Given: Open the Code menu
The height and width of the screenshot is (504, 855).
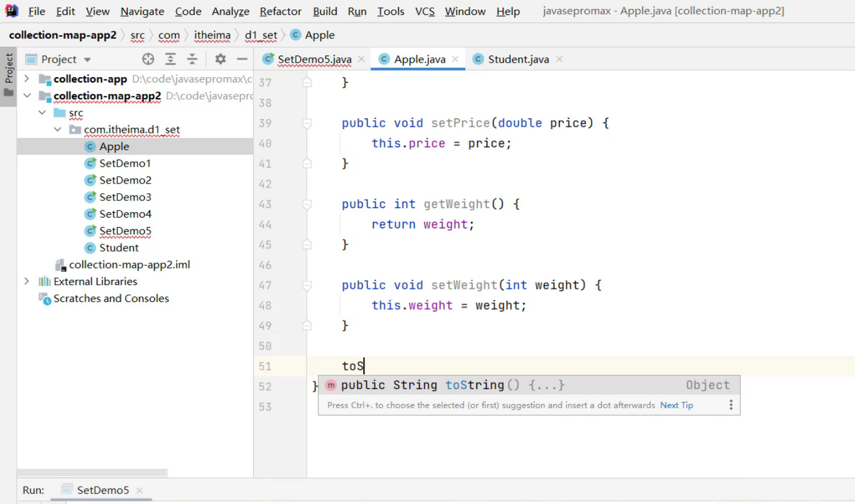Looking at the screenshot, I should [188, 11].
